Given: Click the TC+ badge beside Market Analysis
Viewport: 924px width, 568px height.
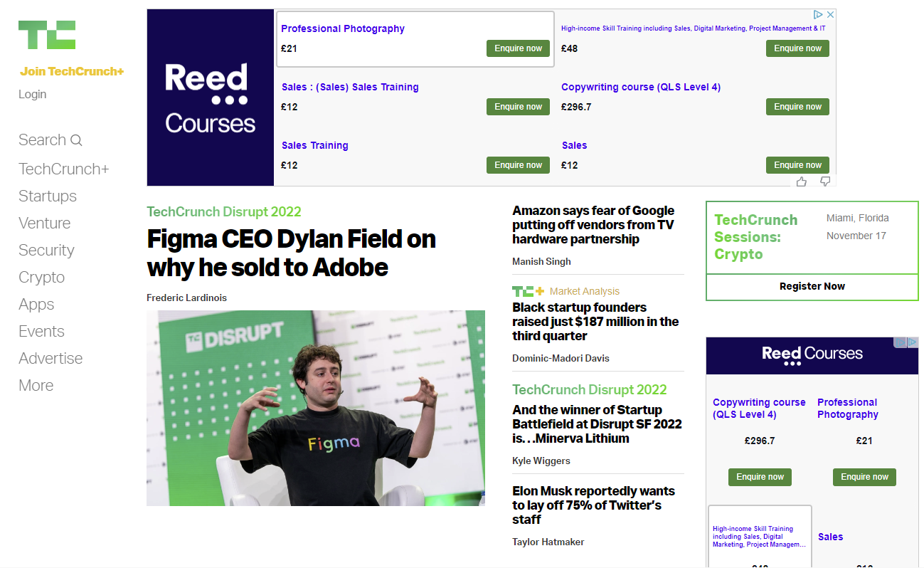Looking at the screenshot, I should tap(528, 291).
